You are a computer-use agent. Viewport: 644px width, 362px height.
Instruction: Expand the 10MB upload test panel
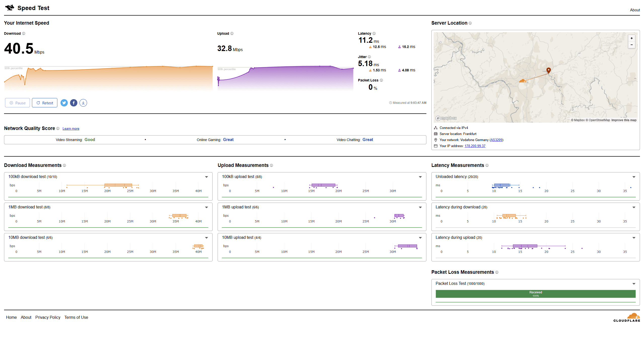pos(420,238)
